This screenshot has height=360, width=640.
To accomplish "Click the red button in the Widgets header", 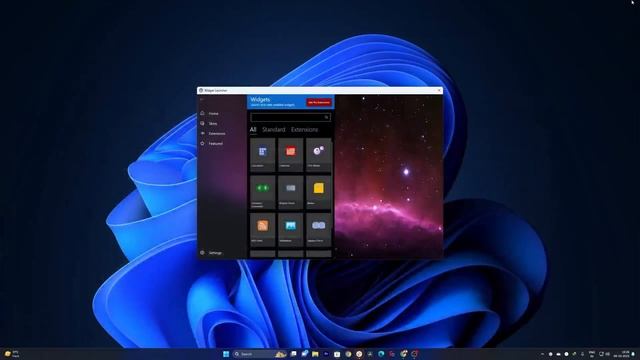I will pos(319,102).
